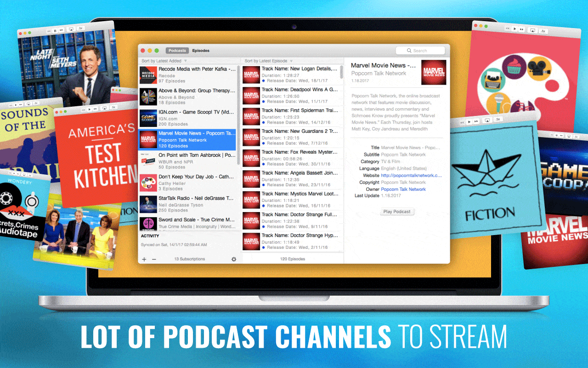The image size is (588, 368).
Task: Select Sword and Scale True Crime podcast
Action: coord(188,223)
